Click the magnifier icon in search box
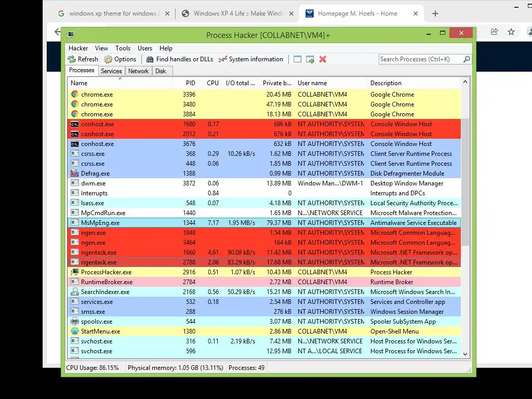 click(467, 59)
